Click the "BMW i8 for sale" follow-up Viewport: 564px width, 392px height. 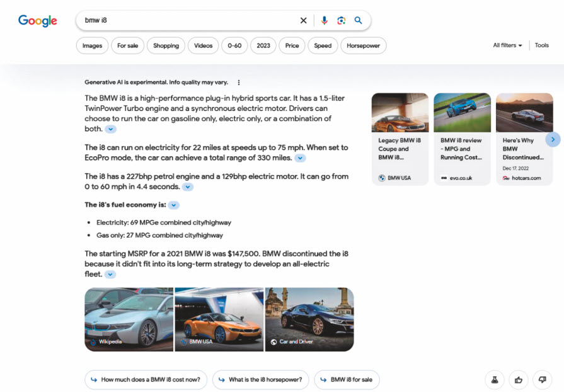(x=347, y=379)
